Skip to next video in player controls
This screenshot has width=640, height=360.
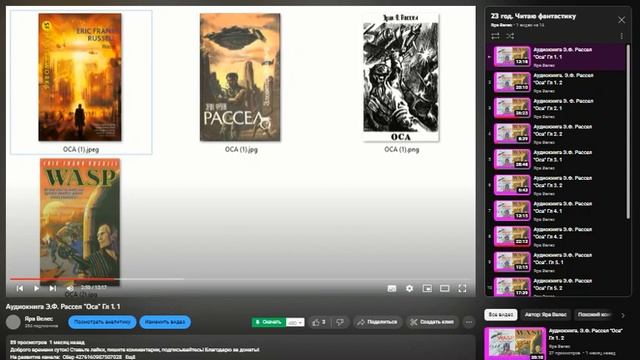point(53,288)
